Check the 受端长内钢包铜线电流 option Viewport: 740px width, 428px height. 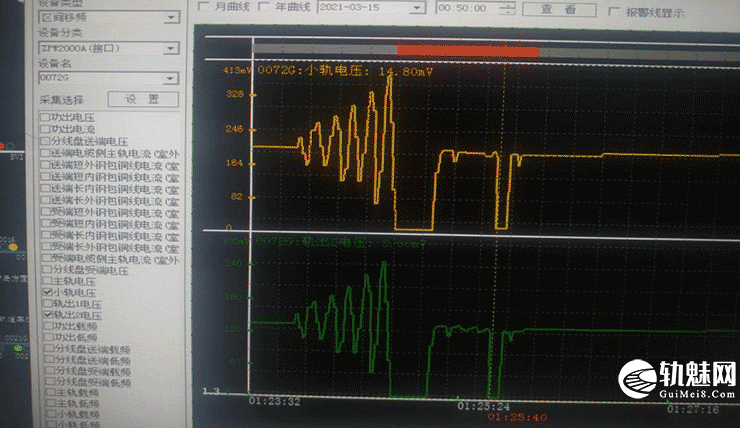click(x=46, y=235)
